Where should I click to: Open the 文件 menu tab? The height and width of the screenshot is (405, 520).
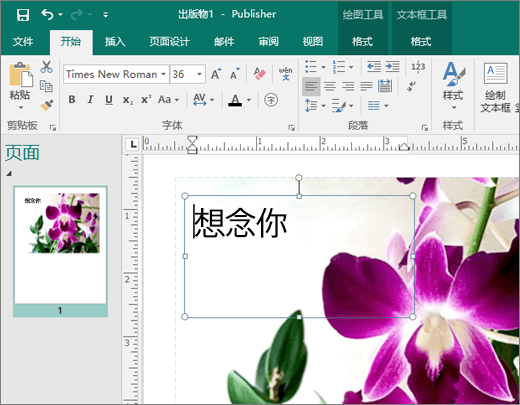pyautogui.click(x=23, y=42)
